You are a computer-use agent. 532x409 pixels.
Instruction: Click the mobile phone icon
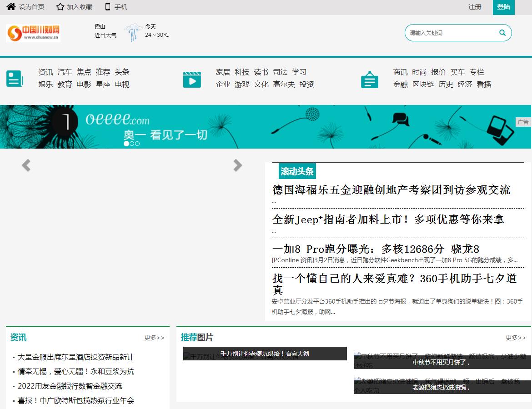(108, 7)
